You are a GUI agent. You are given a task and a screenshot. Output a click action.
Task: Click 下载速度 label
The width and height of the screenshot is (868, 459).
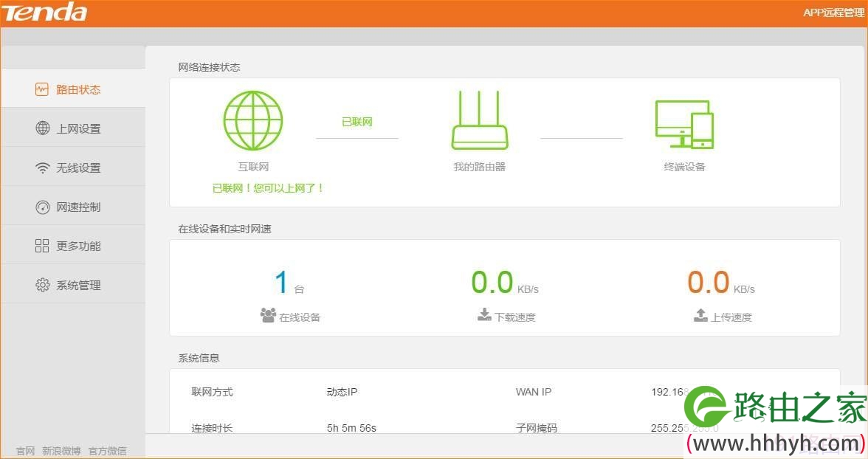pos(515,317)
